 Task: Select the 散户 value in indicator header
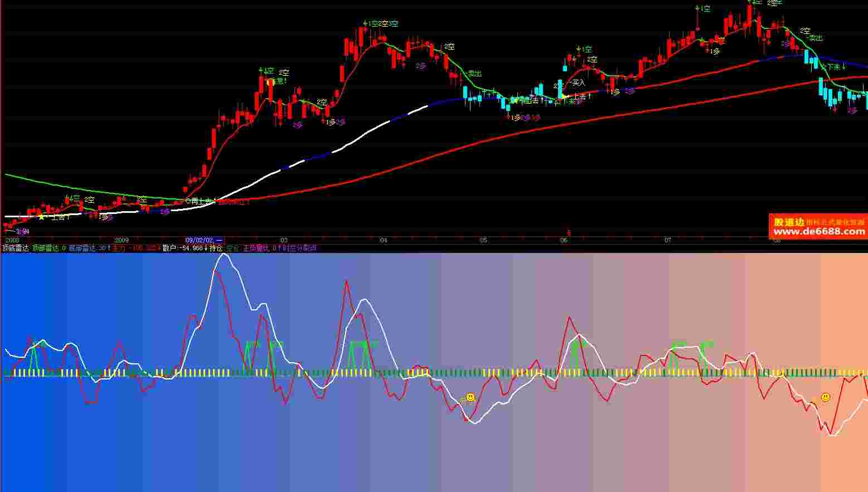182,248
